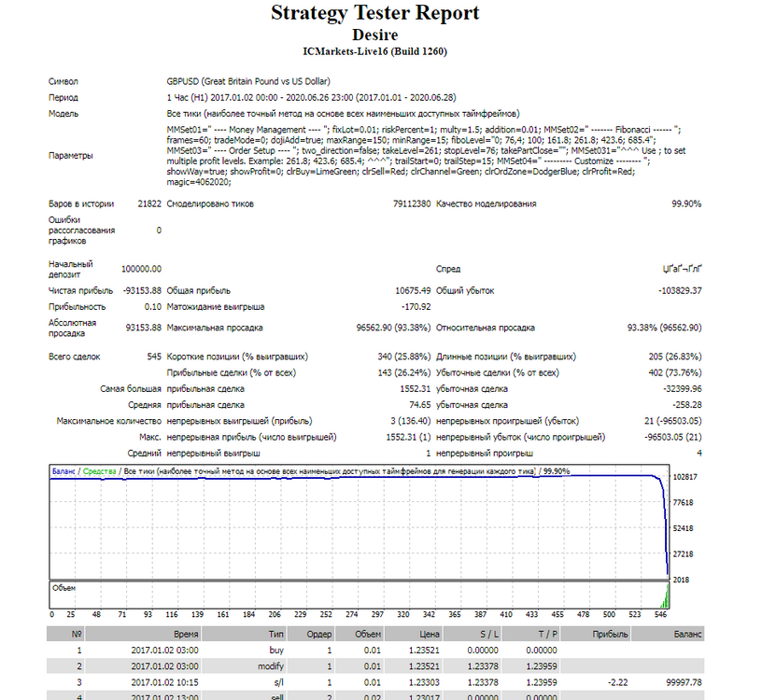Click the Тип column header
This screenshot has height=700, width=776.
pos(245,634)
